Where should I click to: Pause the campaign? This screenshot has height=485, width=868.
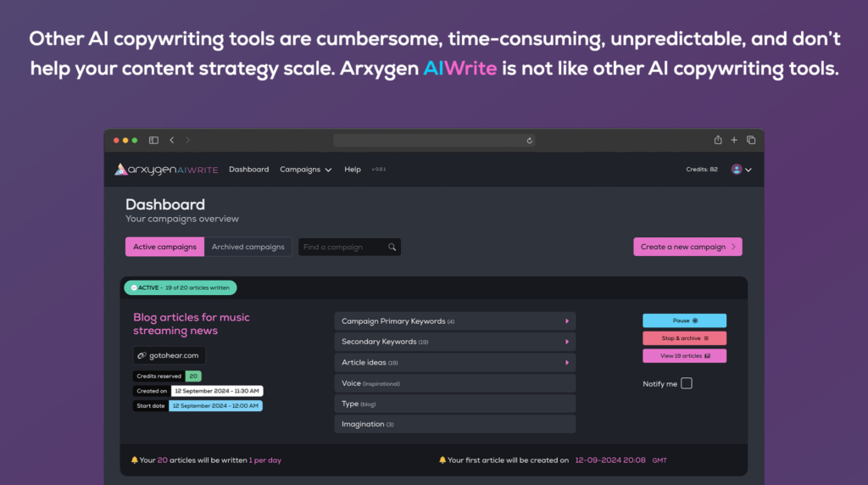pyautogui.click(x=684, y=321)
